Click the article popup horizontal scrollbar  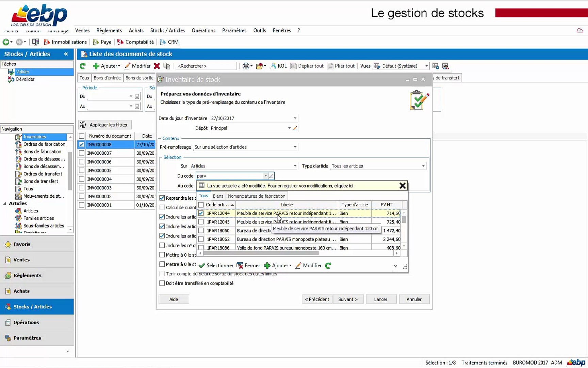[261, 253]
